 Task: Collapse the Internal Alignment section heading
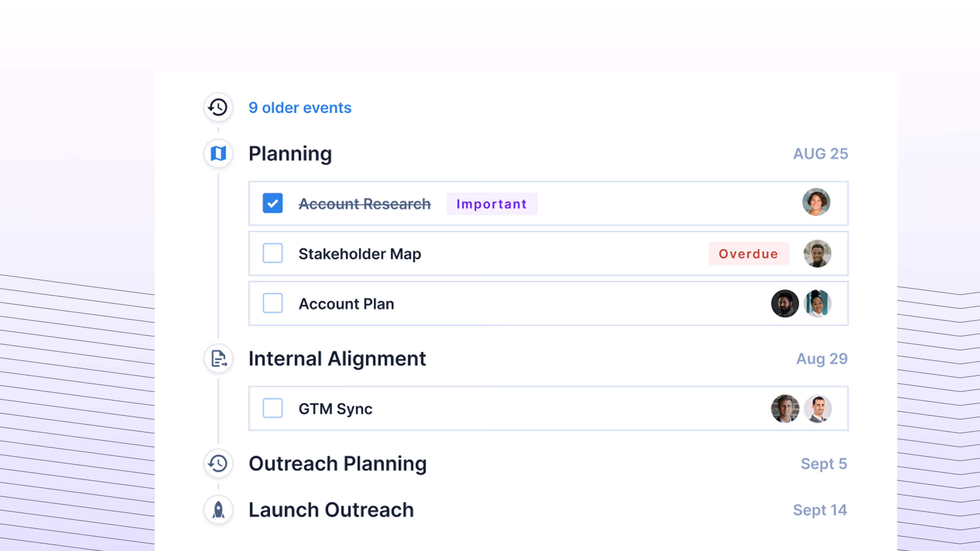click(x=337, y=359)
